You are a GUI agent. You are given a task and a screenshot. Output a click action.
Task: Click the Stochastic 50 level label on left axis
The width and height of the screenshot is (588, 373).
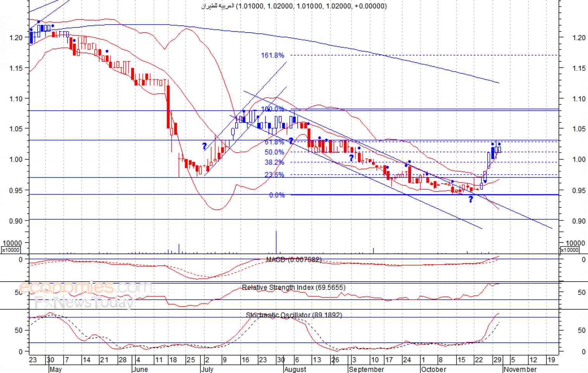19,330
